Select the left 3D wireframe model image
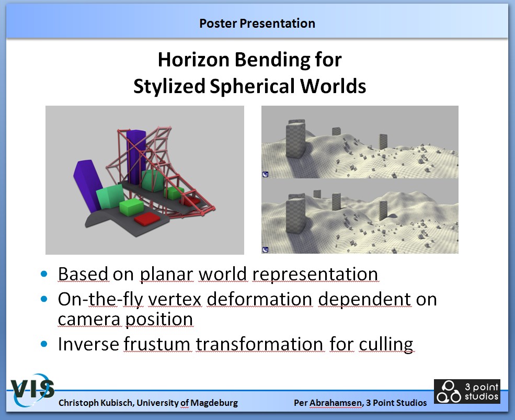This screenshot has width=515, height=420. pyautogui.click(x=144, y=180)
